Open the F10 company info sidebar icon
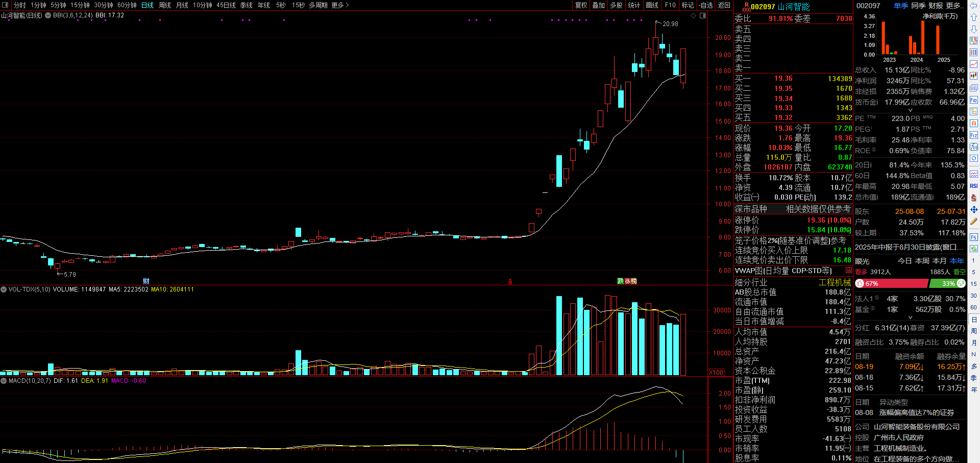This screenshot has width=980, height=463. (x=973, y=100)
